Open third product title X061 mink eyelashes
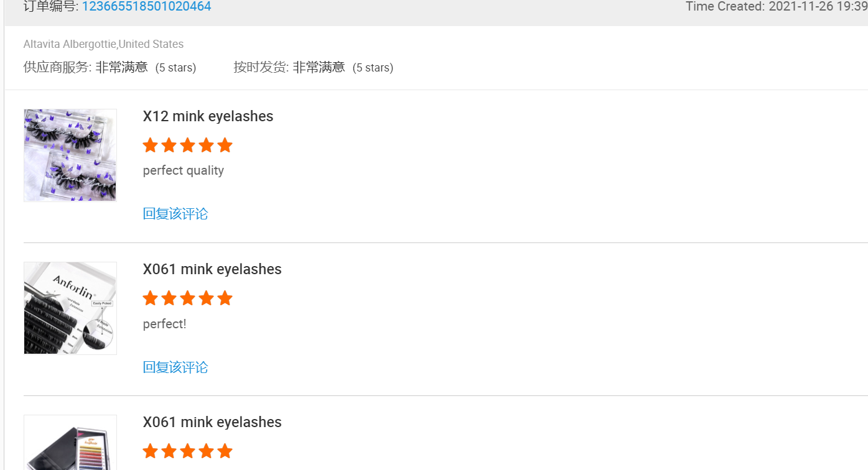Viewport: 868px width, 470px height. (x=212, y=422)
